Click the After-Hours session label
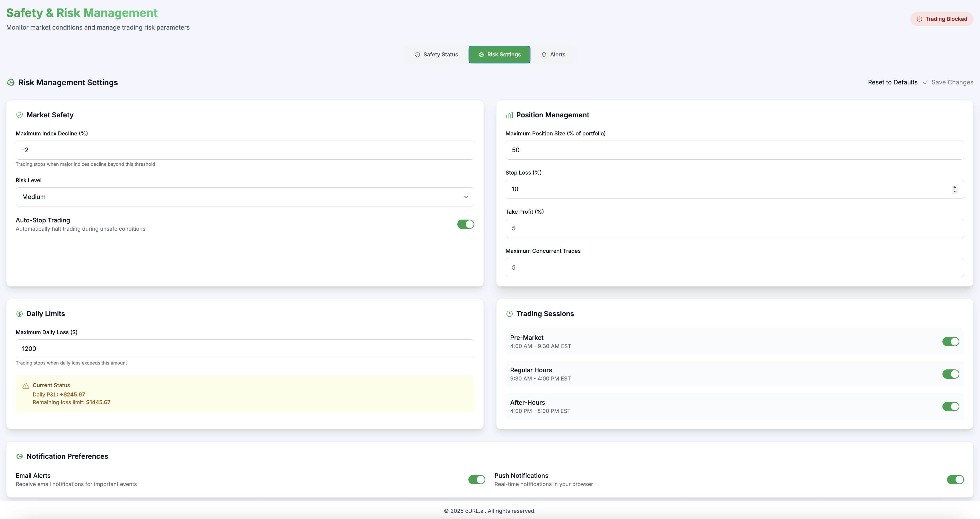980x519 pixels. [527, 403]
